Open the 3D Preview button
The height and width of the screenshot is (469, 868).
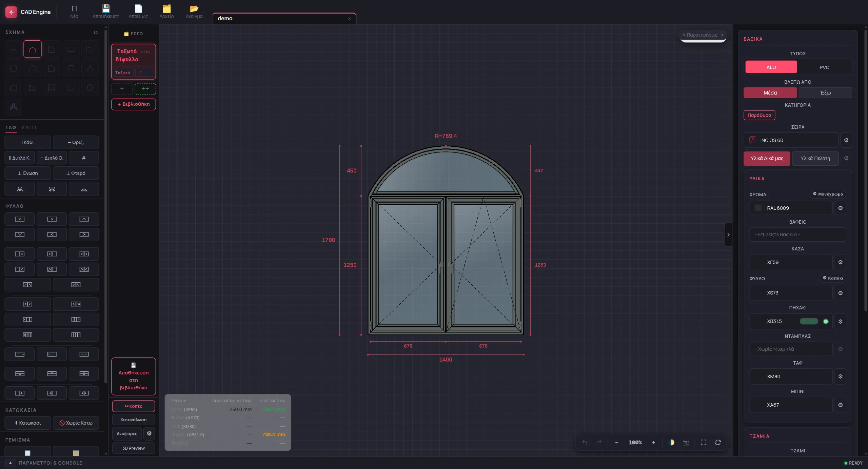(x=134, y=448)
